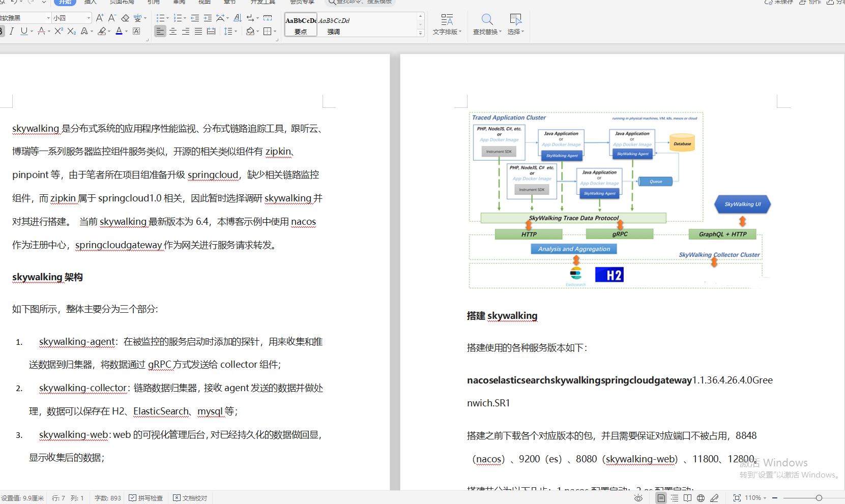Apply borders to the paragraph
The image size is (845, 504).
[x=268, y=32]
